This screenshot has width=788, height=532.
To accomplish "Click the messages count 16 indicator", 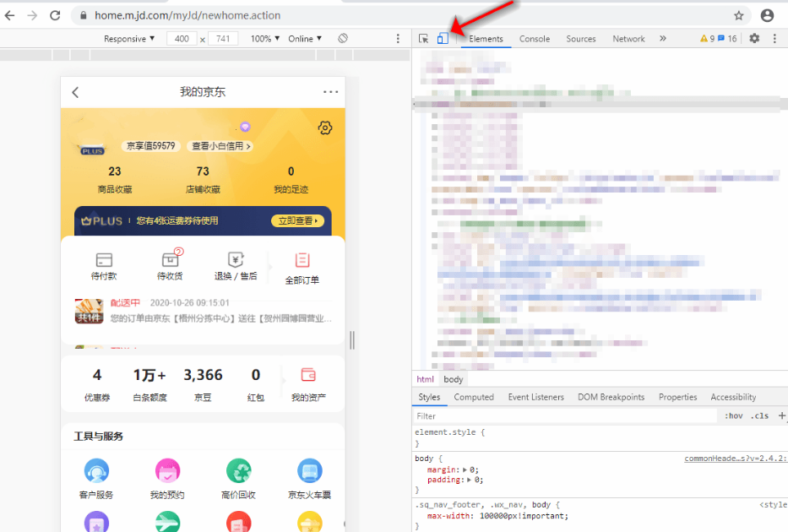I will pyautogui.click(x=727, y=39).
